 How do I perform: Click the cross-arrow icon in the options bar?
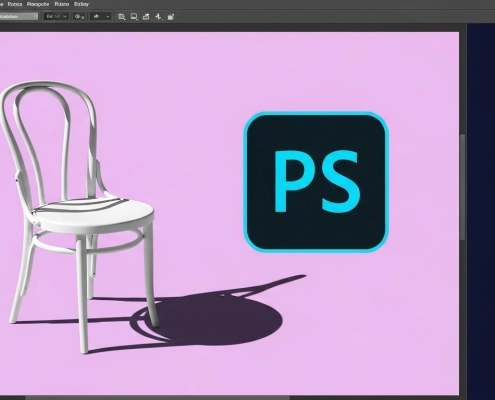(x=158, y=17)
